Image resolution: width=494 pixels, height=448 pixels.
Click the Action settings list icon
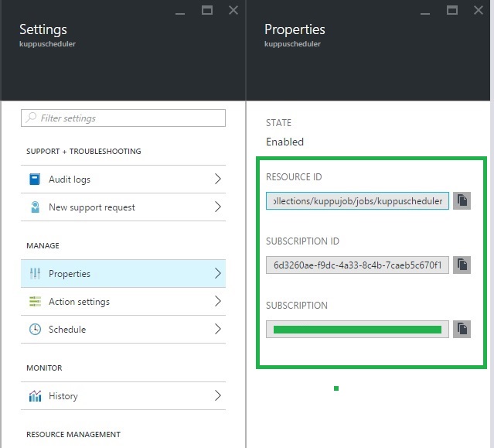(35, 302)
